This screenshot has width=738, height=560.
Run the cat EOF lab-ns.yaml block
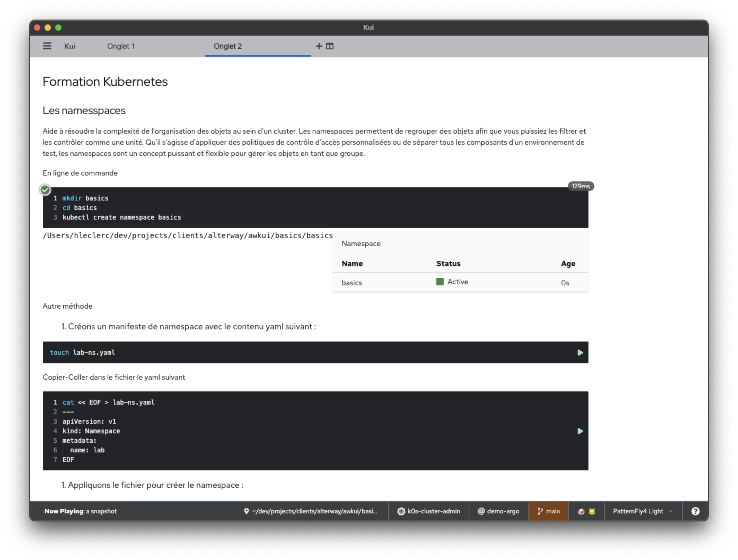(x=580, y=431)
